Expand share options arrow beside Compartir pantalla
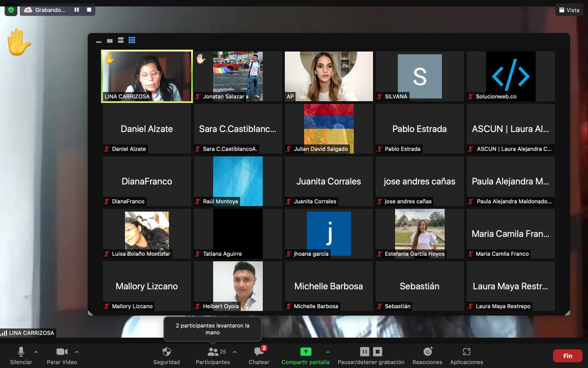The image size is (588, 368). pos(328,352)
